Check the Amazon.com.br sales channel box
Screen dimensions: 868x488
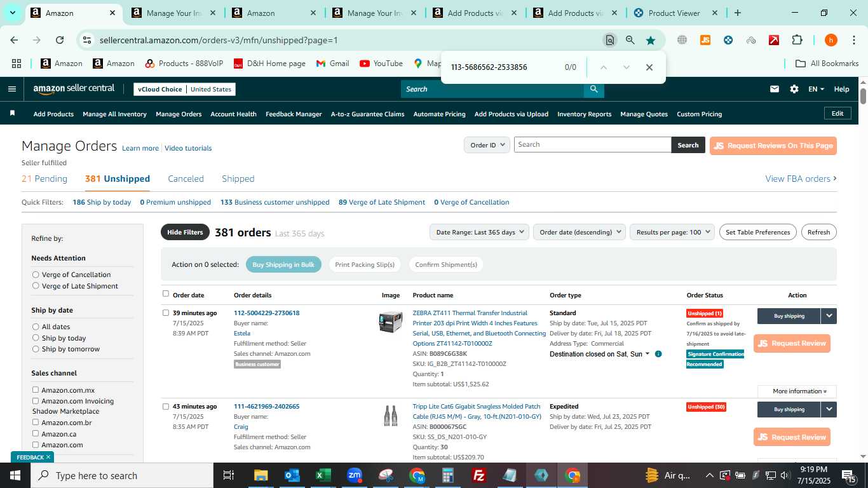(36, 422)
